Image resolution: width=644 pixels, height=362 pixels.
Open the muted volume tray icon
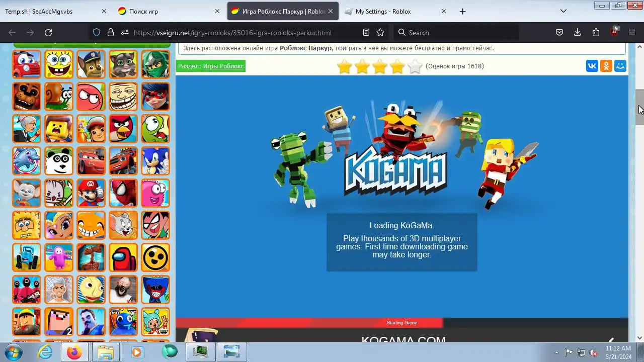point(594,352)
